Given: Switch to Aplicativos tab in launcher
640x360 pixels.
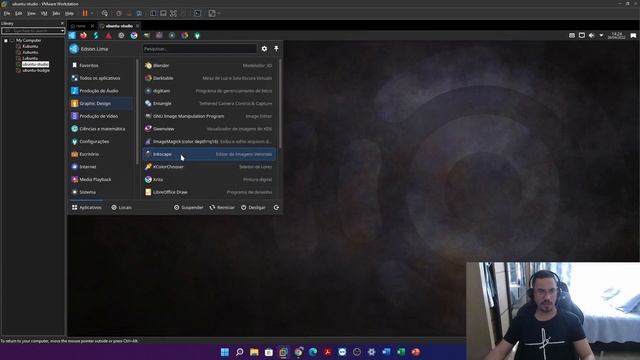Looking at the screenshot, I should point(86,207).
